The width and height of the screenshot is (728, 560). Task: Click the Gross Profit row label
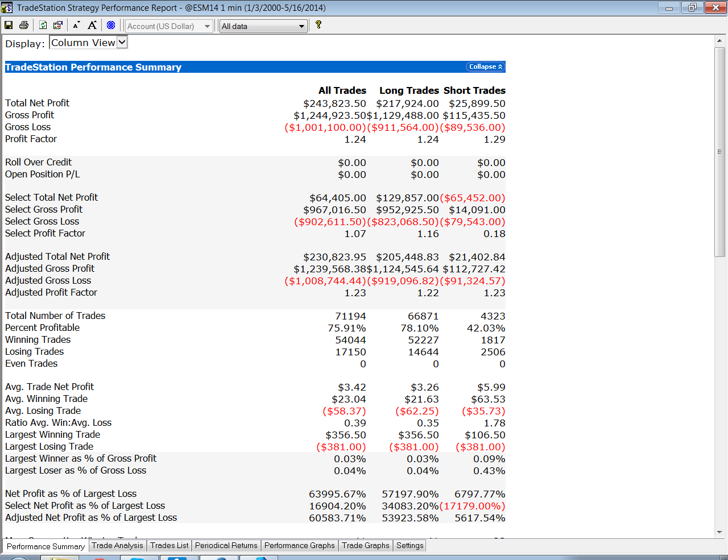point(30,115)
